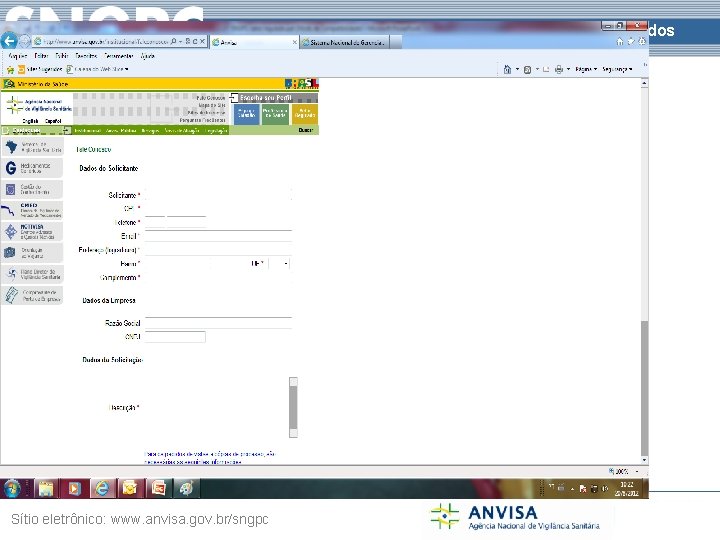Open the Favoritos menu

[86, 56]
